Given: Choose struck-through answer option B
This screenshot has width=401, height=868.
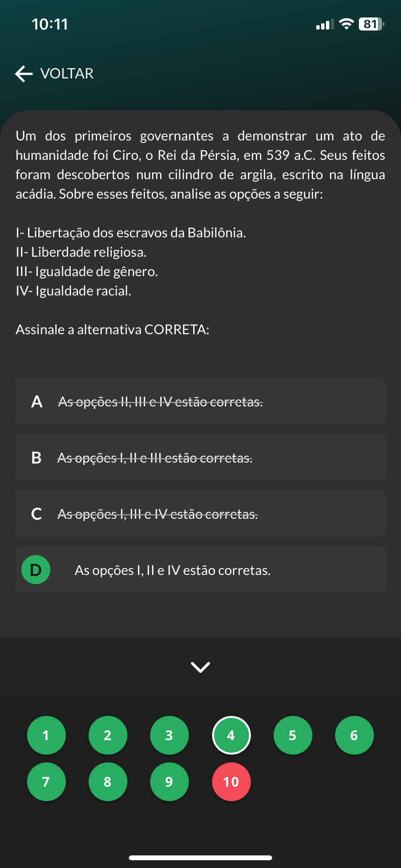Looking at the screenshot, I should point(200,458).
